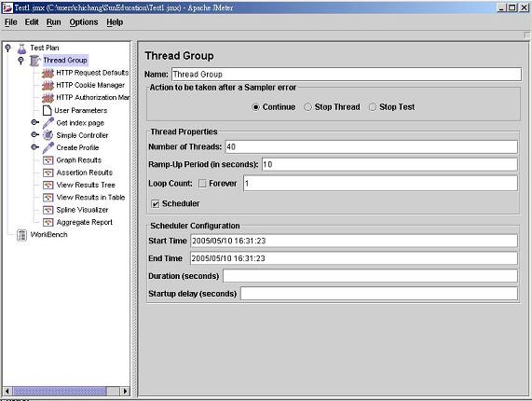
Task: Select the Stop Test radio button
Action: click(x=373, y=107)
